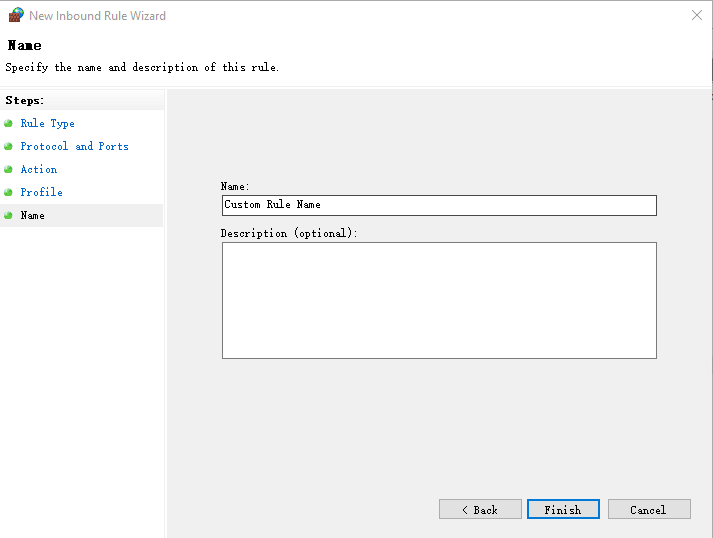The width and height of the screenshot is (713, 538).
Task: Cancel the New Inbound Rule Wizard
Action: 649,509
